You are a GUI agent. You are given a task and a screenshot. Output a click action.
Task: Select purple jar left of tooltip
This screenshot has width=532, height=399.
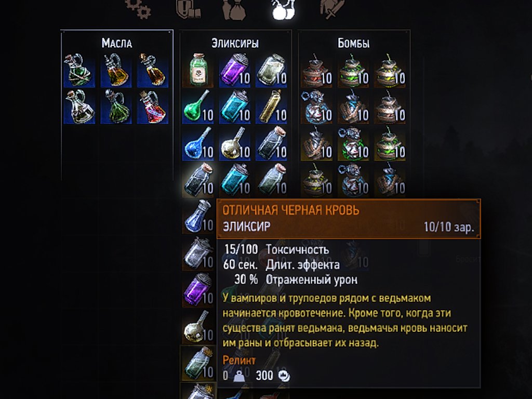[198, 290]
